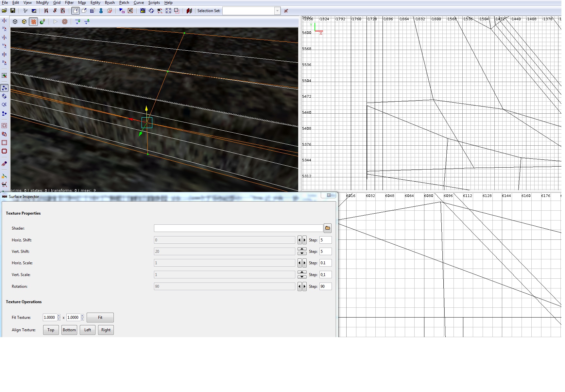Increase Vert. Shift using the up arrow
The height and width of the screenshot is (392, 565).
(x=302, y=249)
